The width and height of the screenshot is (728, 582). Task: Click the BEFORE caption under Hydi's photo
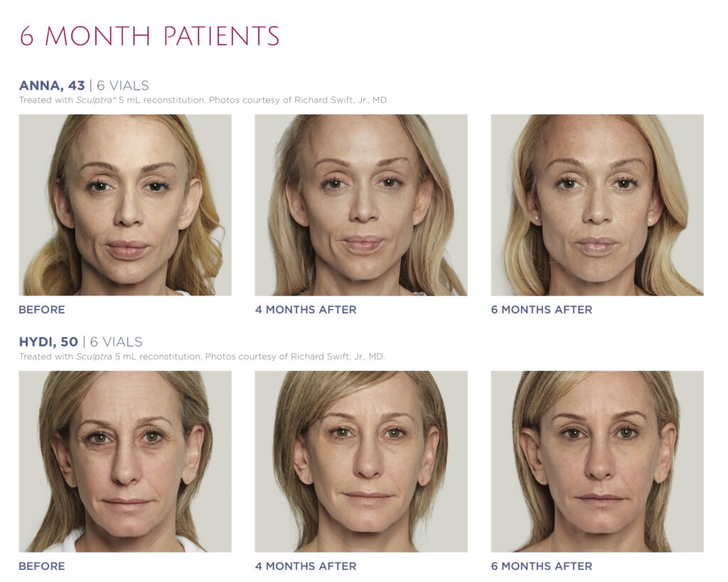tap(42, 566)
